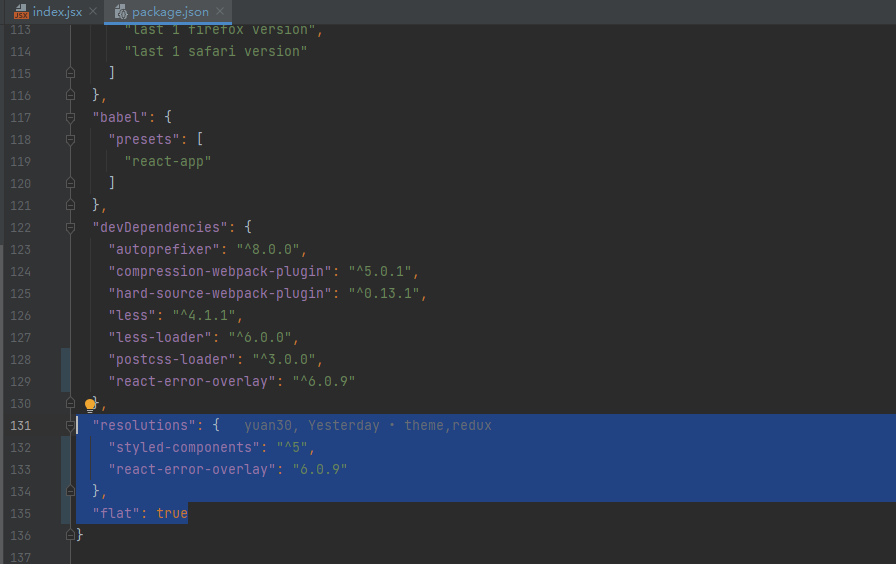Click the "^5" styled-components version

point(292,447)
